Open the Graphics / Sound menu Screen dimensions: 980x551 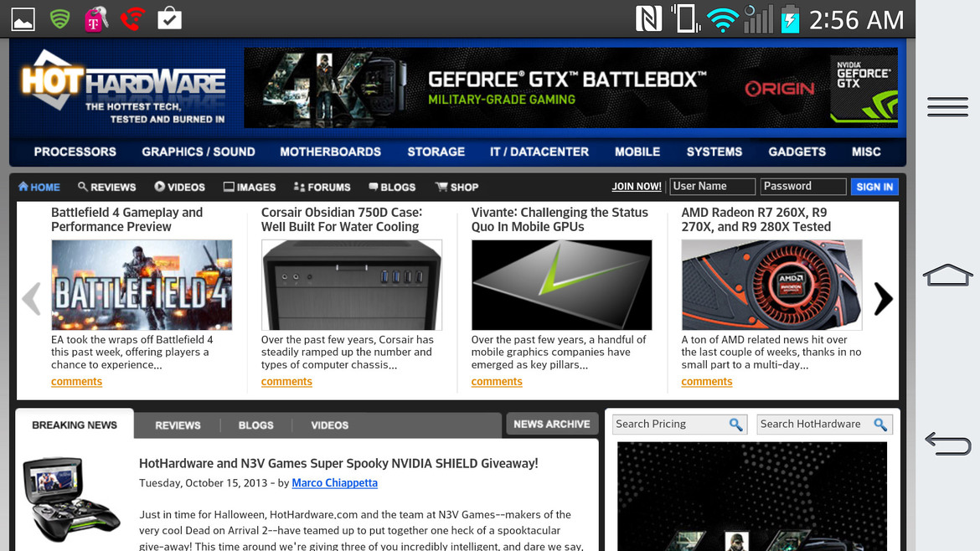[x=199, y=152]
